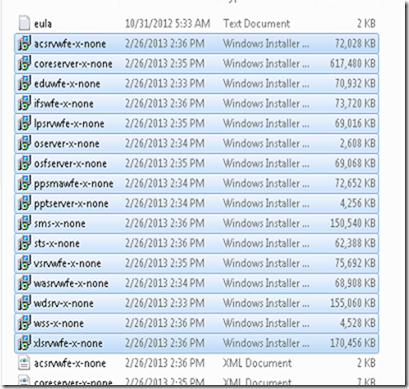
Task: Click the eduwfe-x-none file name
Action: (x=67, y=84)
